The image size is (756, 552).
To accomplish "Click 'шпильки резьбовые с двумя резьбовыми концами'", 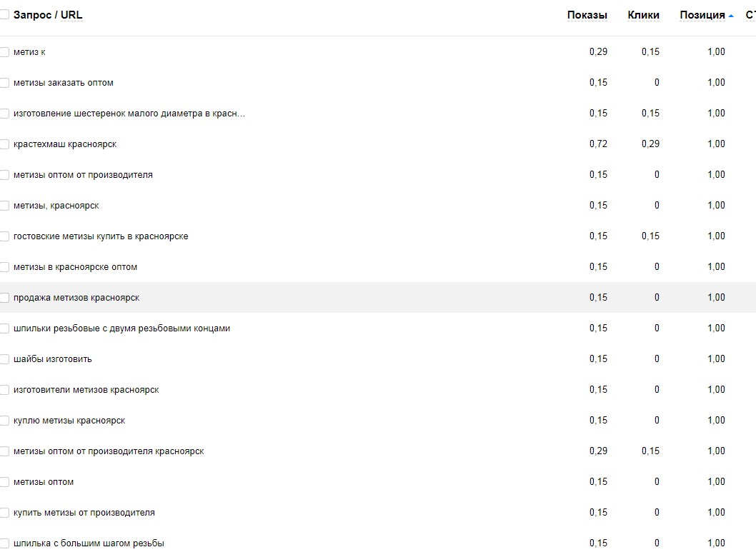I will tap(121, 328).
